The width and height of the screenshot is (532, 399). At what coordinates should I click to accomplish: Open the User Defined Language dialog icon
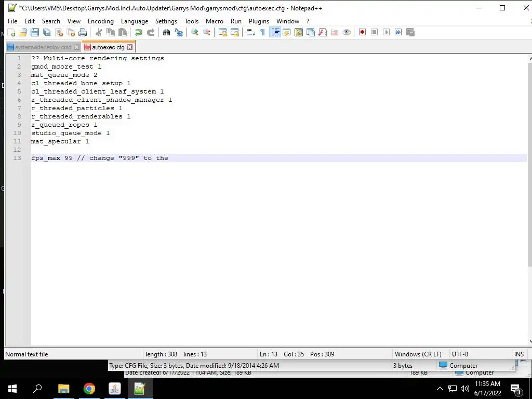pos(287,32)
